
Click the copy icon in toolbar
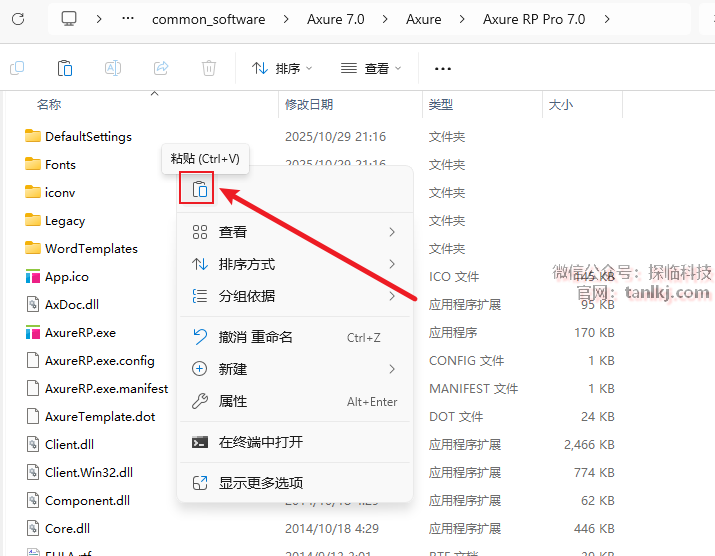[x=17, y=68]
